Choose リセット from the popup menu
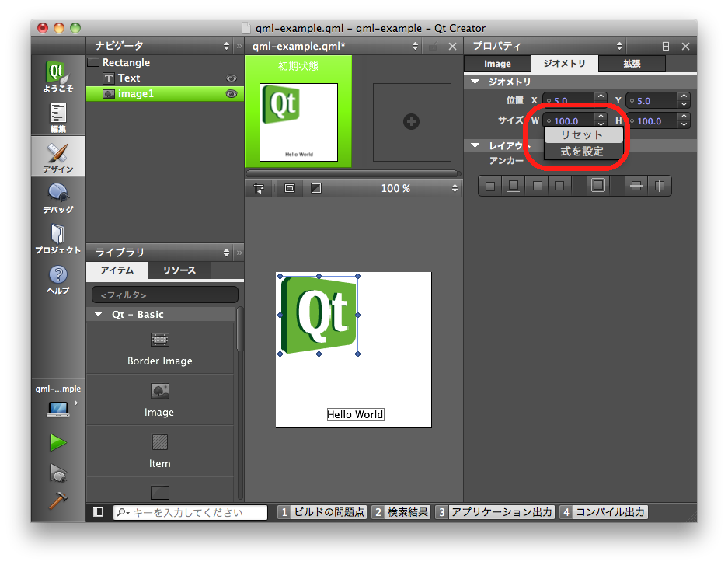Image resolution: width=728 pixels, height=565 pixels. 583,135
